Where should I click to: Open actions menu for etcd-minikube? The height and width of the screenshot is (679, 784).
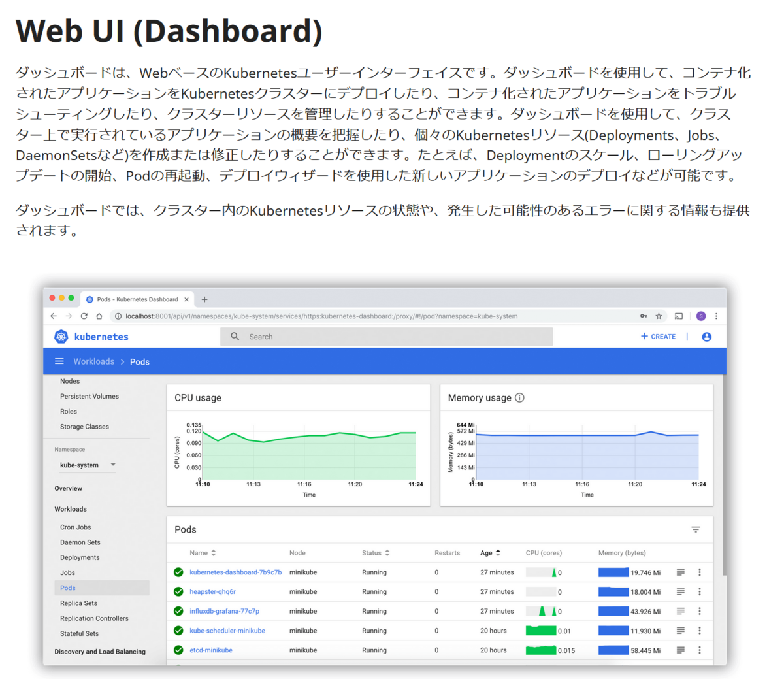click(699, 650)
